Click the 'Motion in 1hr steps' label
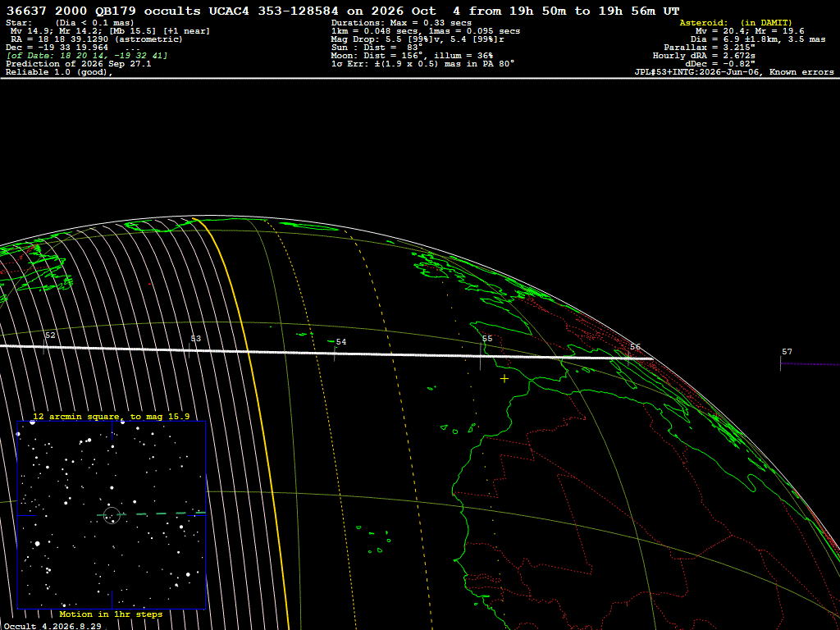Viewport: 840px width, 630px height. click(111, 614)
